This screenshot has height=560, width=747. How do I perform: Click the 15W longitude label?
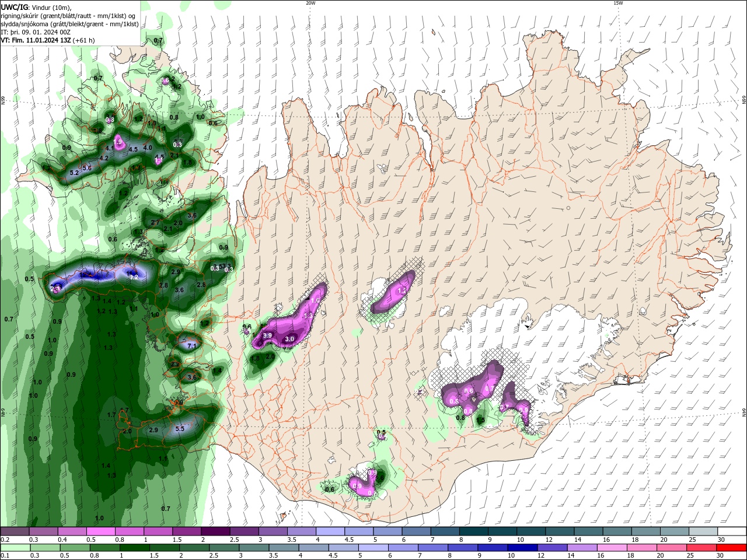618,3
